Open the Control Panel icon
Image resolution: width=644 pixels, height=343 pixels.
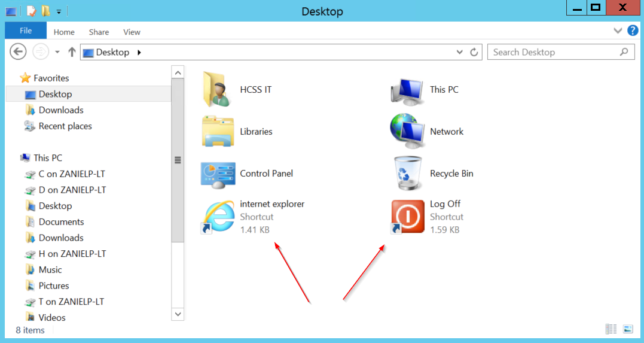click(218, 174)
